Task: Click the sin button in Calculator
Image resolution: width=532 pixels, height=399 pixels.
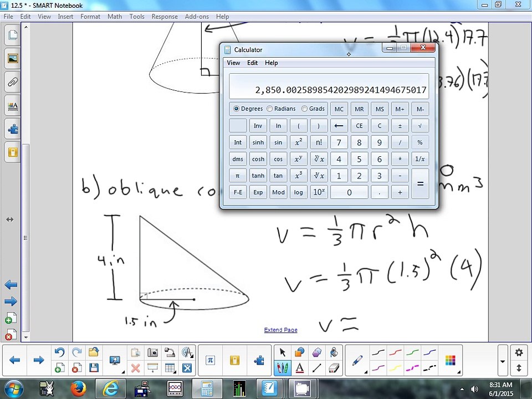Action: [278, 142]
